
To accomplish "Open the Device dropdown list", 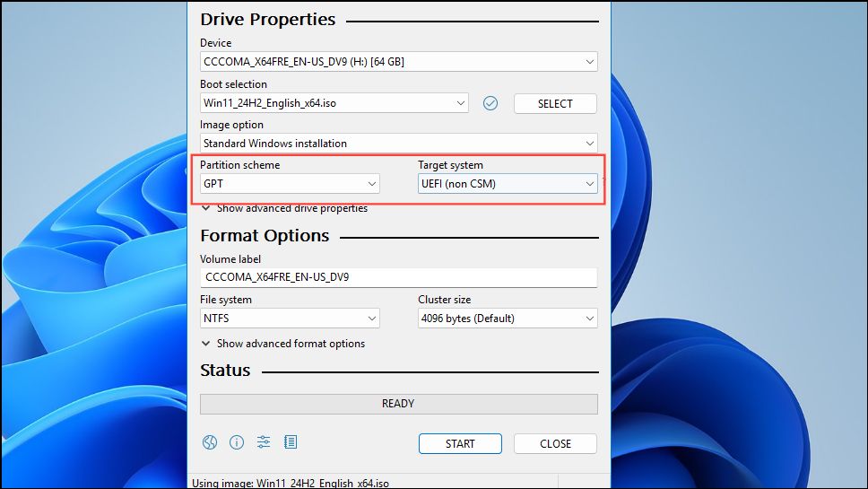I will (398, 62).
